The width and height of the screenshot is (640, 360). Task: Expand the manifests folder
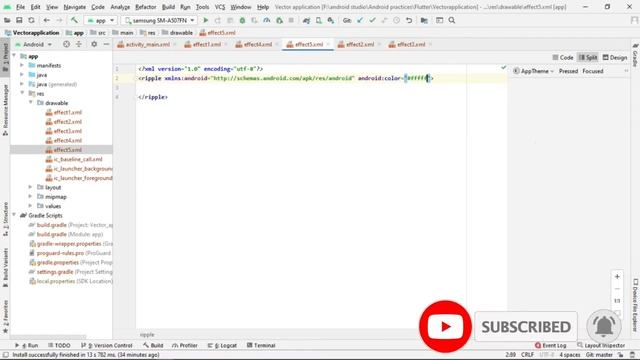tap(22, 65)
